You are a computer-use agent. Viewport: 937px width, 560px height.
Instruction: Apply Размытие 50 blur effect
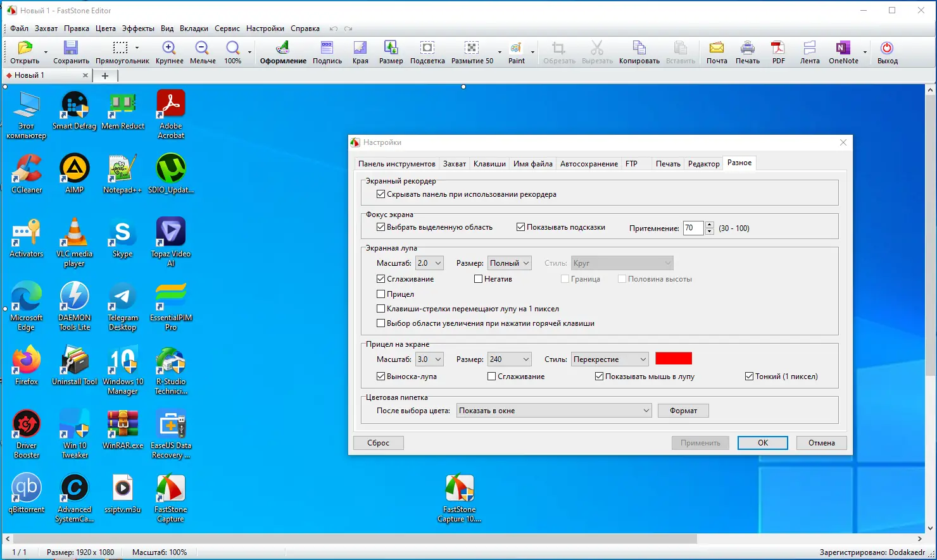[x=472, y=52]
